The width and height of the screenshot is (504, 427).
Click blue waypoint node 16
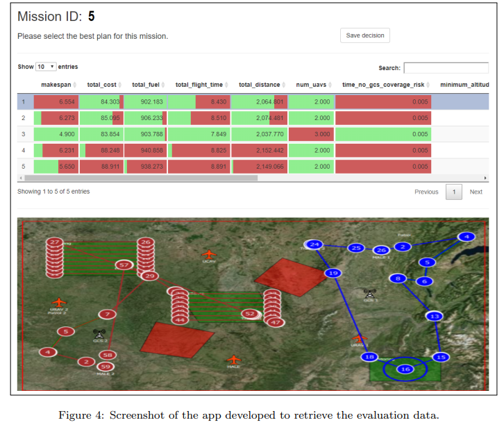tap(405, 369)
